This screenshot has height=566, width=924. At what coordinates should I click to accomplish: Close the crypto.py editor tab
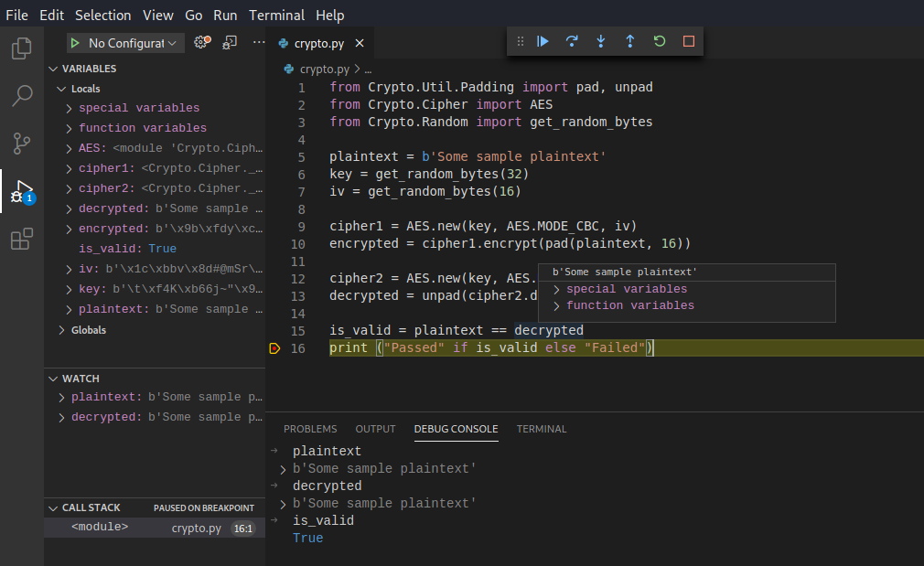[360, 43]
